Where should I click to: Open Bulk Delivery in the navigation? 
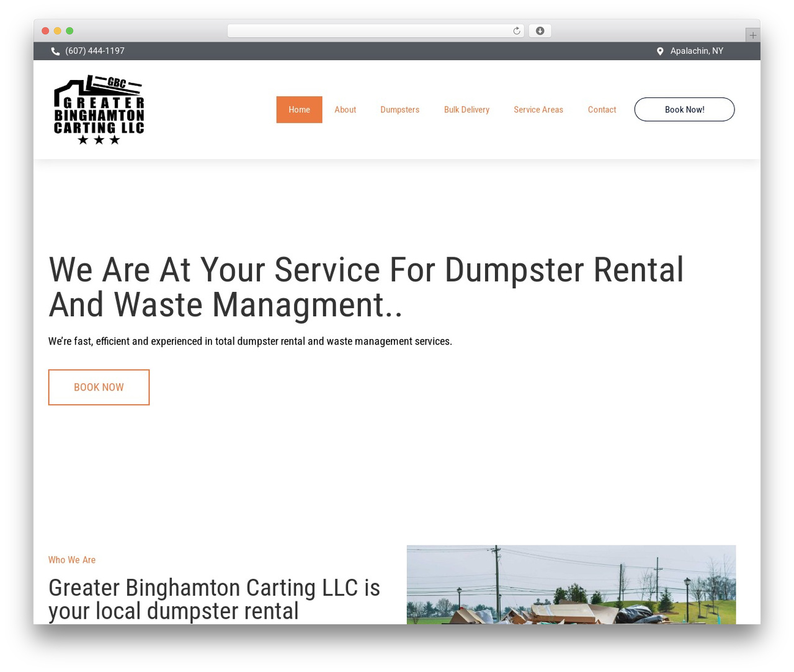pos(466,110)
